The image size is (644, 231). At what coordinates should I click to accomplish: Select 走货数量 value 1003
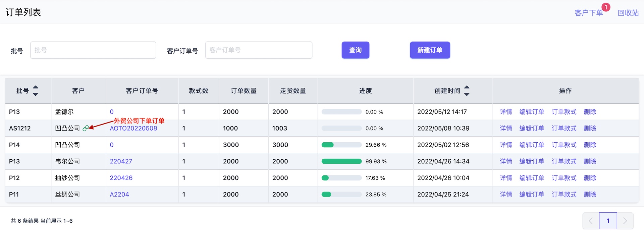click(x=280, y=128)
